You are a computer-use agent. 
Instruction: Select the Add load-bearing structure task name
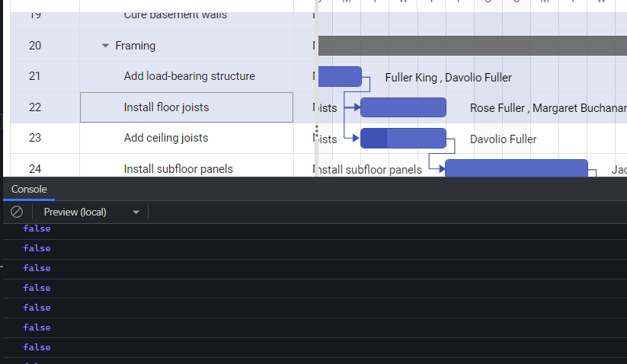189,76
